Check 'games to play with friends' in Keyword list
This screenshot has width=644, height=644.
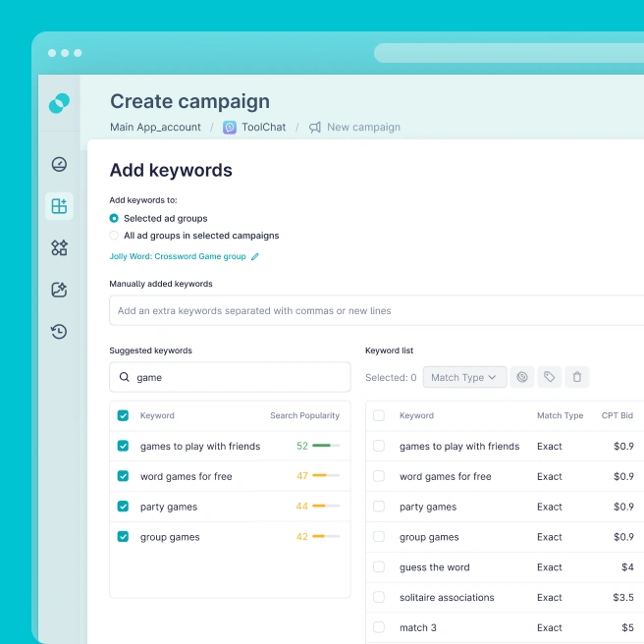click(x=379, y=446)
